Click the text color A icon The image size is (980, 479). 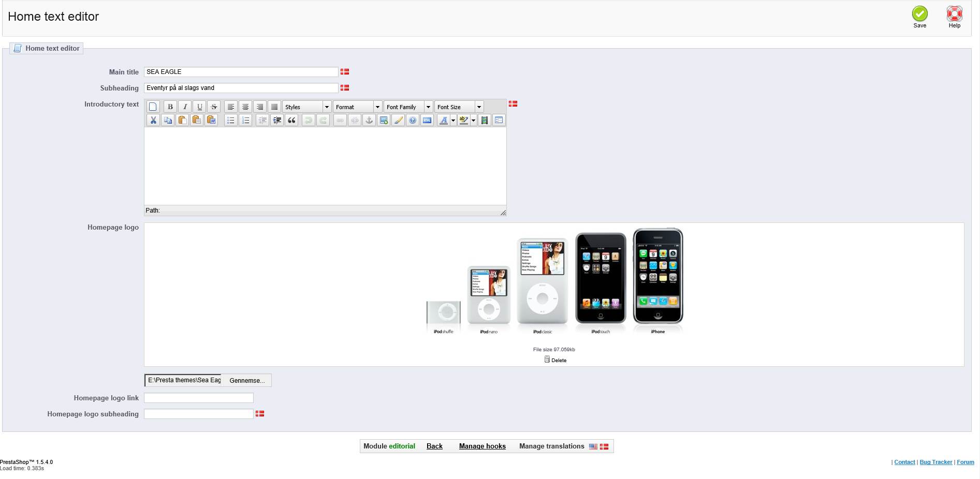pyautogui.click(x=444, y=120)
